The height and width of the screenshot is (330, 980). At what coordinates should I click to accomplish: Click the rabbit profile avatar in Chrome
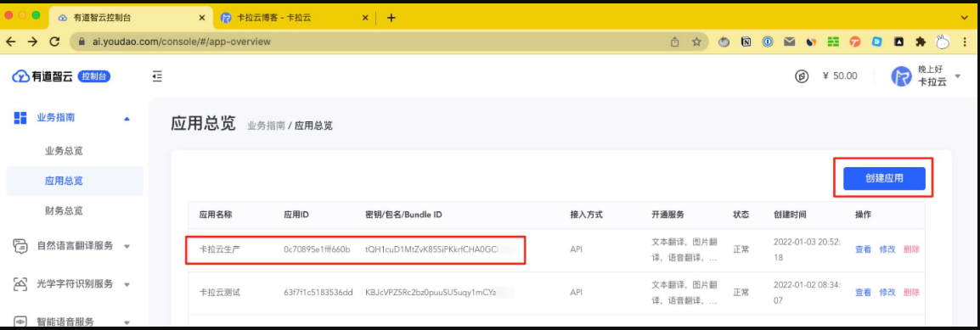tap(942, 42)
